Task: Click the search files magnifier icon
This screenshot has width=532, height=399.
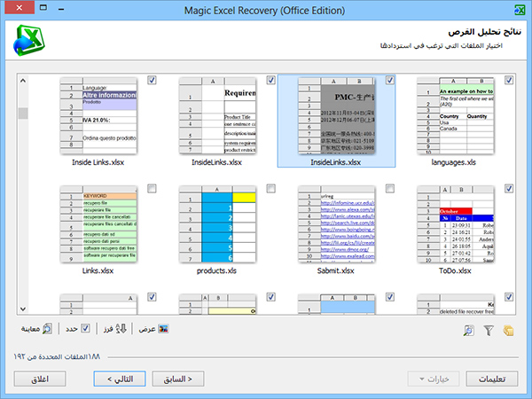Action: pos(468,330)
